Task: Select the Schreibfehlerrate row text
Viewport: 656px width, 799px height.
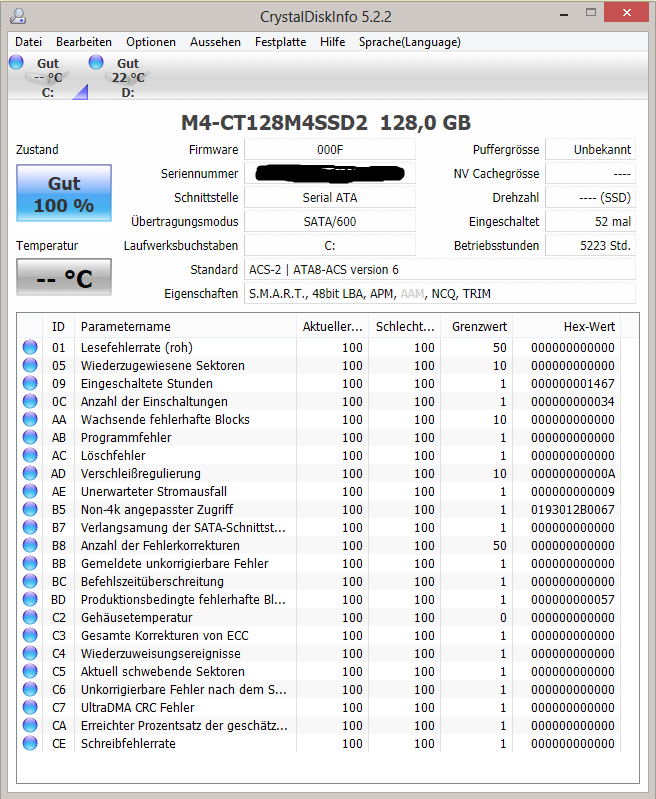Action: pos(128,743)
